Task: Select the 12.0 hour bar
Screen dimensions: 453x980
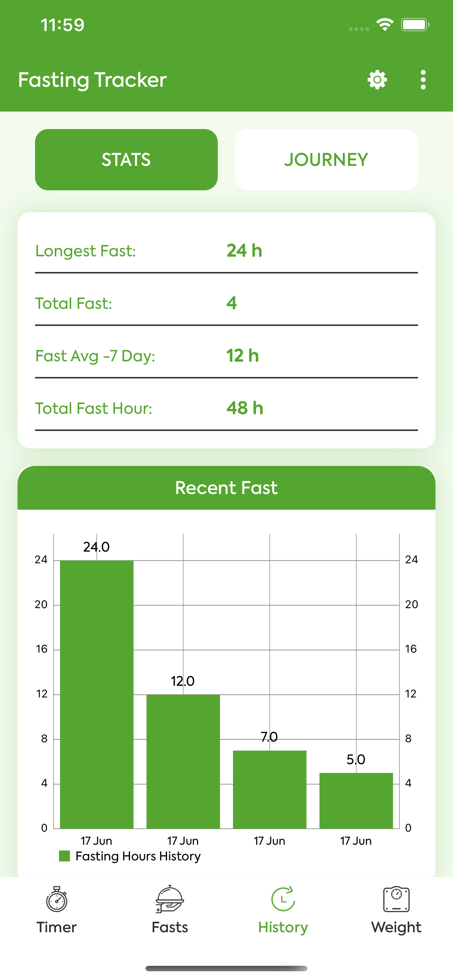Action: (183, 761)
